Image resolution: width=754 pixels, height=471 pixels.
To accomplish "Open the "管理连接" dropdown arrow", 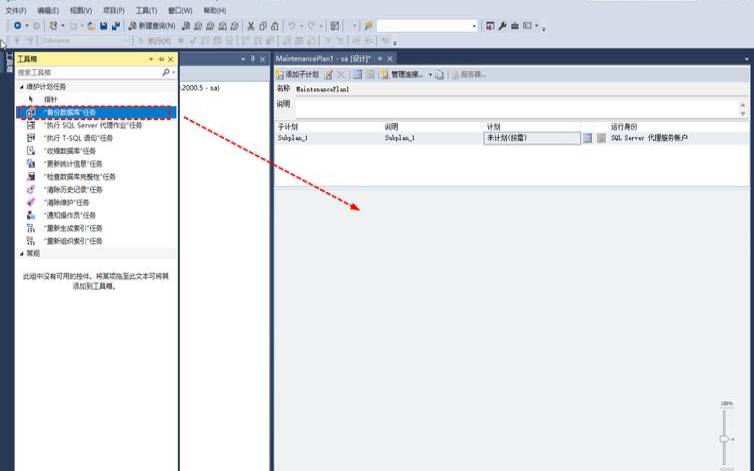I will pyautogui.click(x=430, y=75).
